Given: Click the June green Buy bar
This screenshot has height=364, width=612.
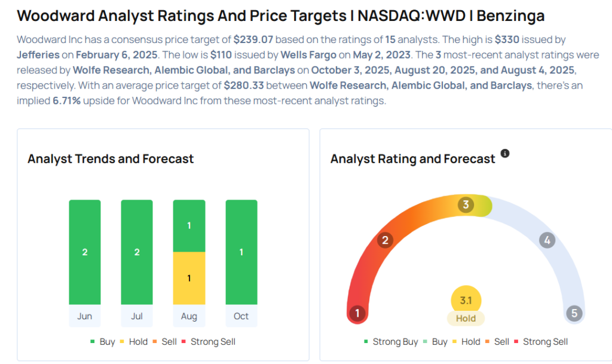Looking at the screenshot, I should pos(85,252).
